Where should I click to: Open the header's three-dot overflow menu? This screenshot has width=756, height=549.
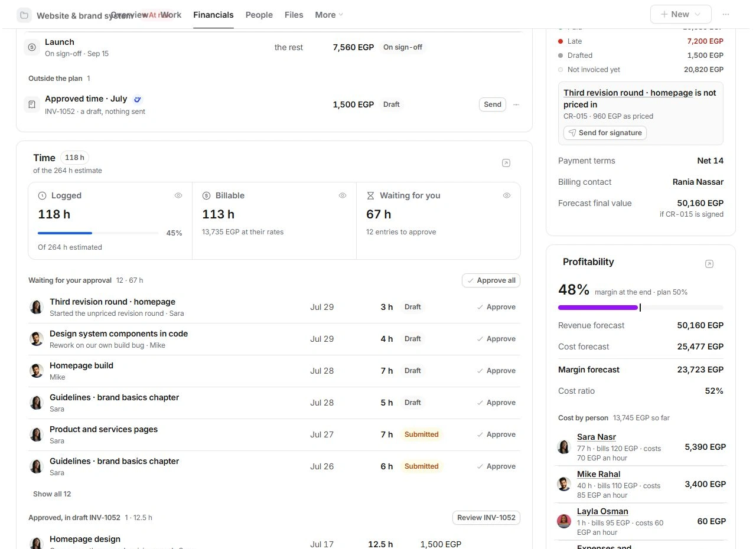(x=726, y=15)
